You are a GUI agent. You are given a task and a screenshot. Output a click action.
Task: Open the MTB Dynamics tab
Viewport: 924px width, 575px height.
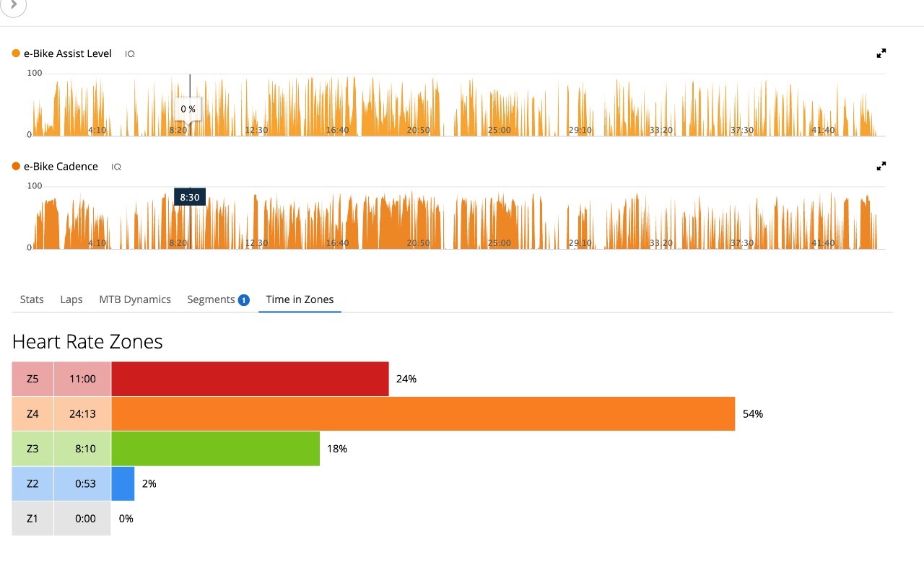135,299
